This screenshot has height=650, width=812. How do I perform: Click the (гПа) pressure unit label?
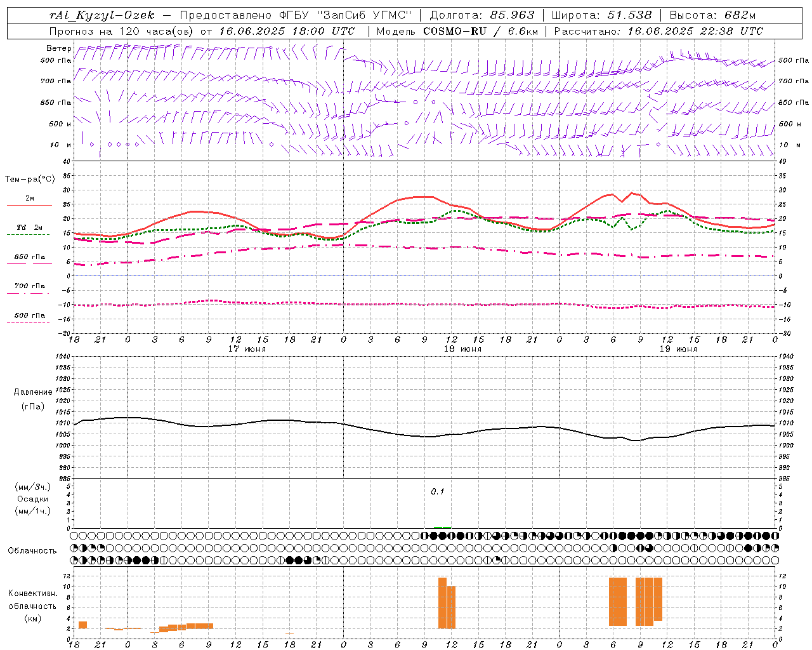click(33, 407)
